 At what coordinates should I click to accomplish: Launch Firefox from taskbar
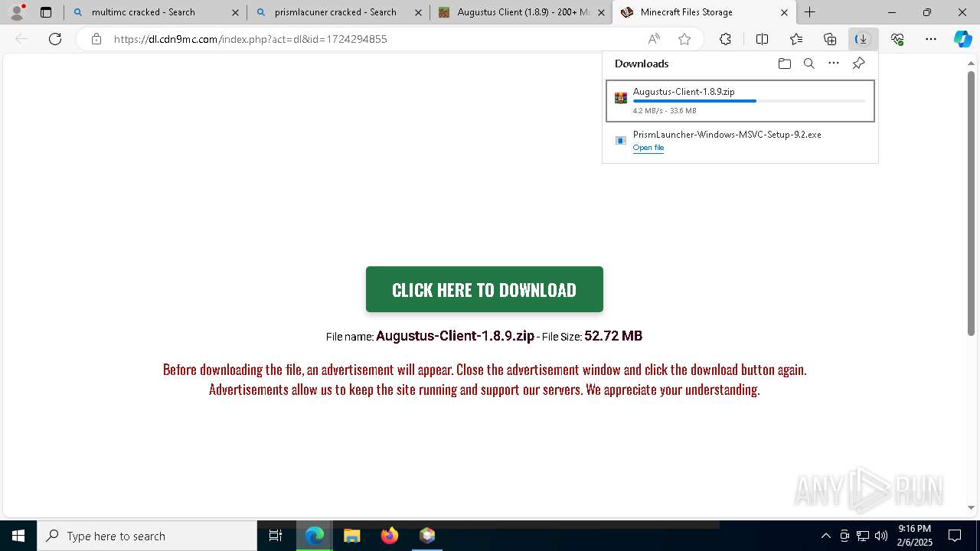click(390, 536)
